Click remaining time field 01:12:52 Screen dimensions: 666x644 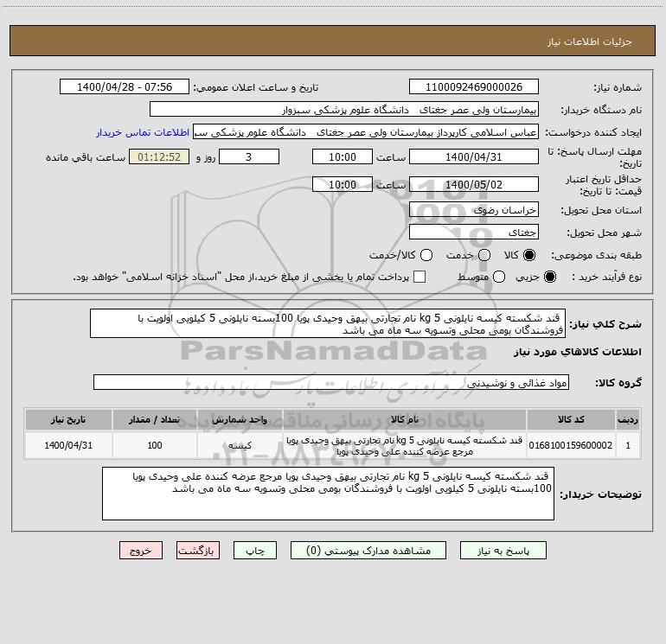point(159,157)
